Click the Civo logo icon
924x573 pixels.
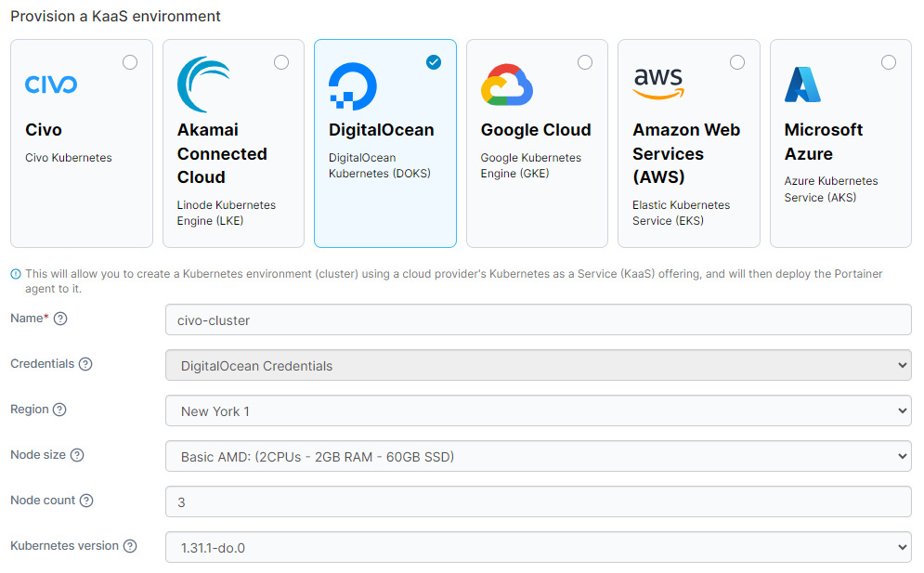pyautogui.click(x=51, y=85)
